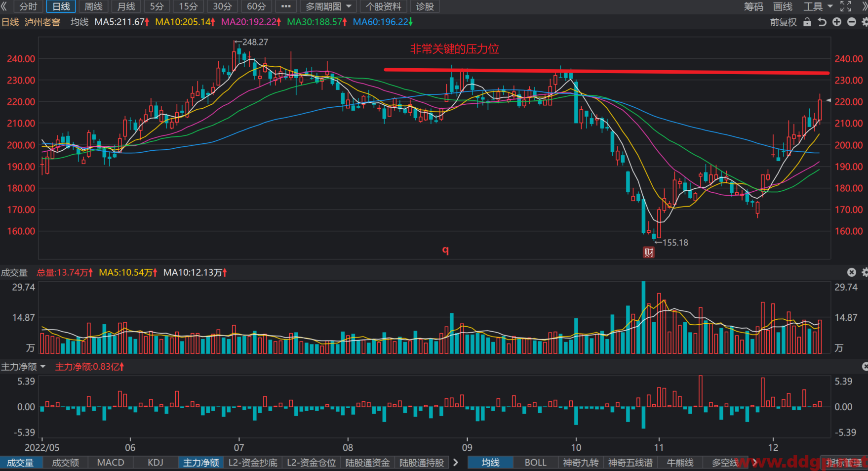Viewport: 868px width, 471px height.
Task: Open the 工具 tools dropdown
Action: [x=818, y=6]
